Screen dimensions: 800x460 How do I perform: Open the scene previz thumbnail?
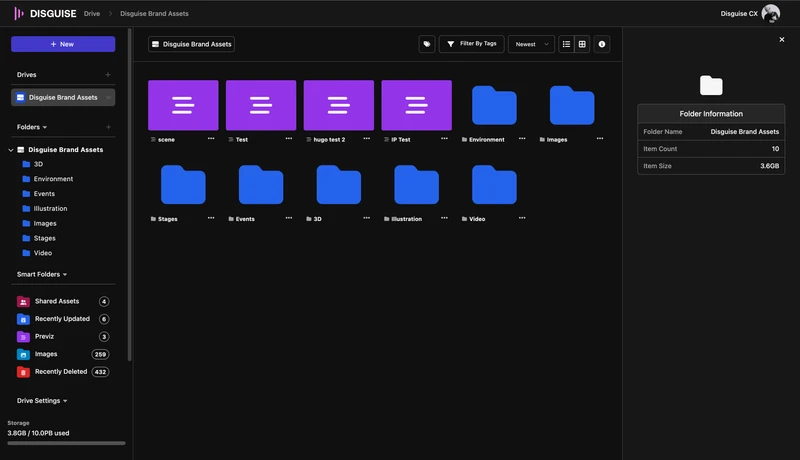183,105
